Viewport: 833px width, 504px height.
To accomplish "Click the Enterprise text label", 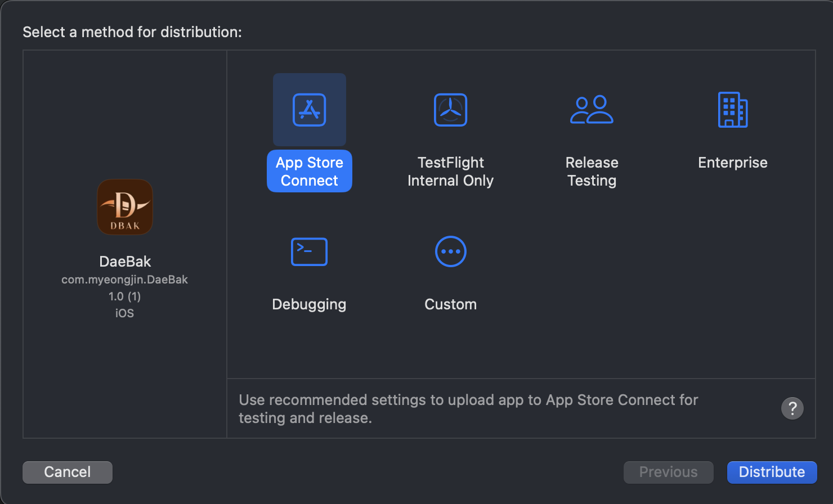I will pos(733,163).
